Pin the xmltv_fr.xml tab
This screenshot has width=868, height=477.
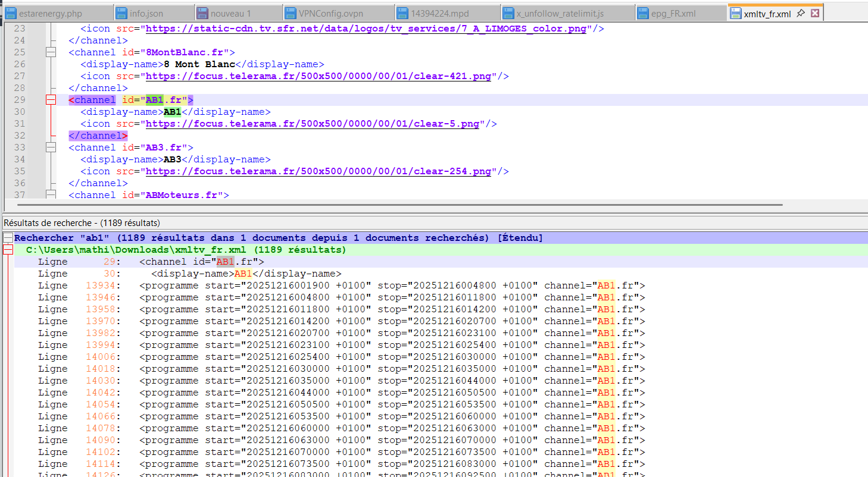(801, 12)
